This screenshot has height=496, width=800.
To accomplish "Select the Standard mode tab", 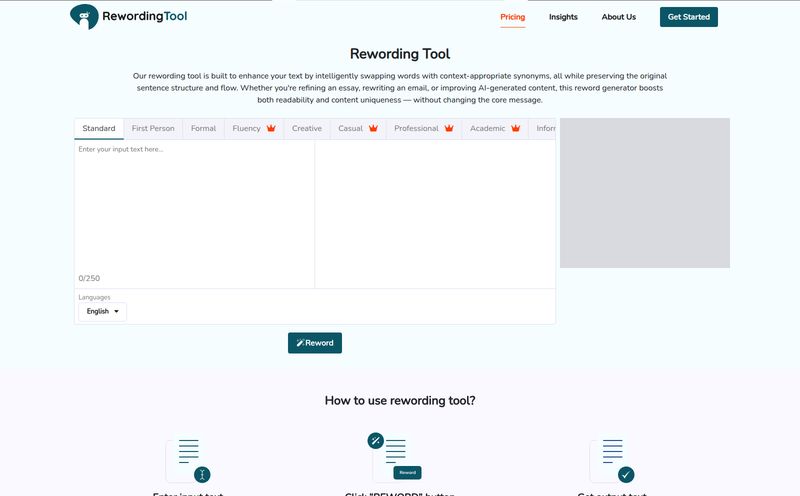I will pos(99,129).
